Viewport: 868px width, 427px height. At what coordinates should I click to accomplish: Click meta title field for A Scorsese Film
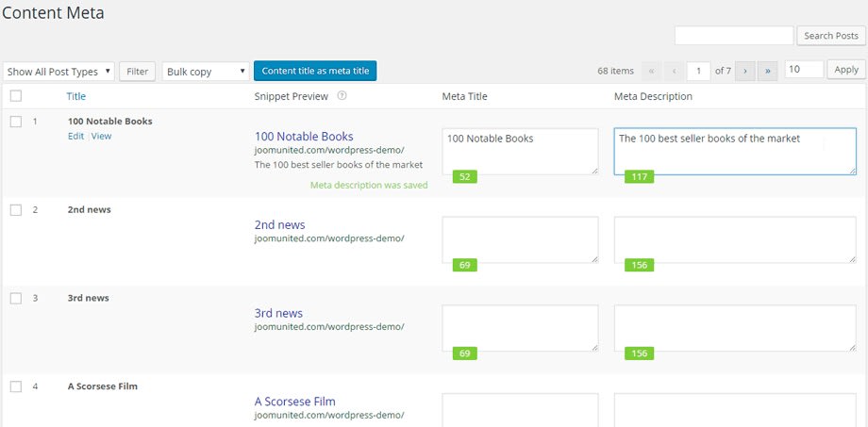tap(520, 410)
